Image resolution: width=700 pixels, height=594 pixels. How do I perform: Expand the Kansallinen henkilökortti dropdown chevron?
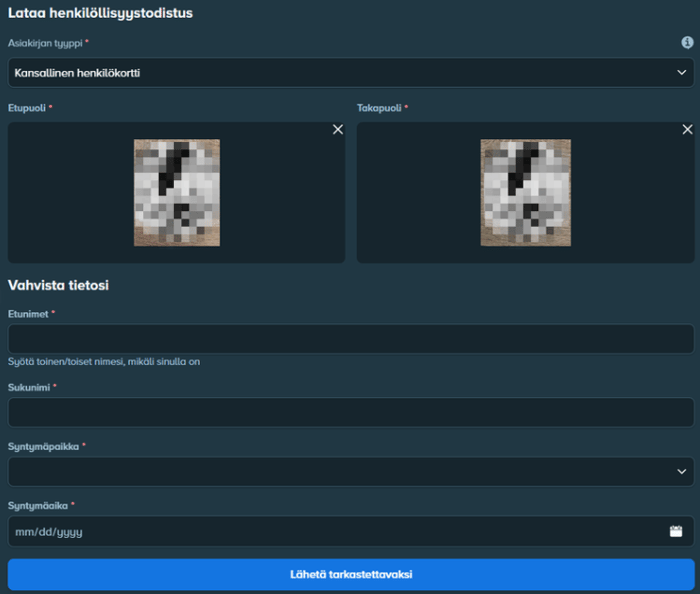pyautogui.click(x=681, y=72)
